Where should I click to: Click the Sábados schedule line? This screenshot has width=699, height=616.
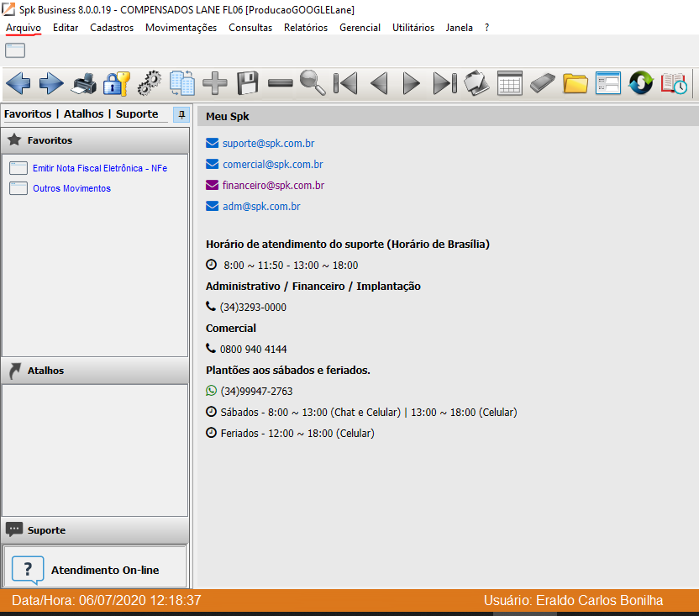point(369,412)
